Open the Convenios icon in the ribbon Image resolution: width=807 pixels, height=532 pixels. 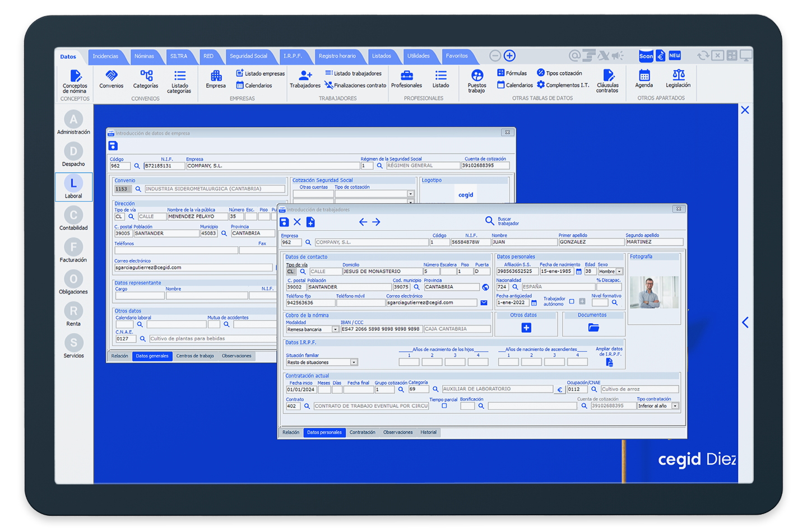click(111, 78)
